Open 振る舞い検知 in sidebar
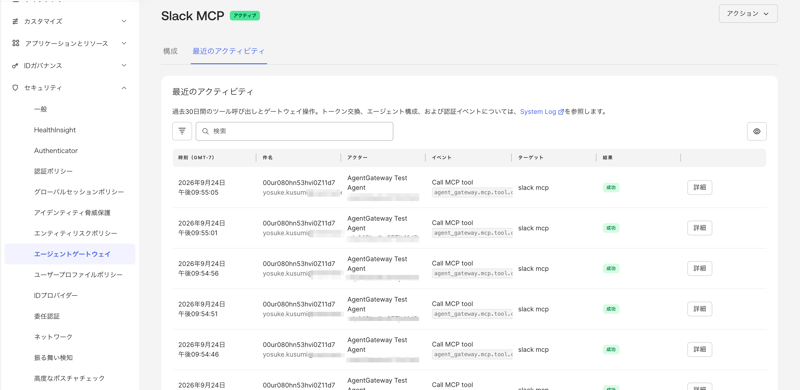Viewport: 800px width, 390px height. click(x=53, y=358)
